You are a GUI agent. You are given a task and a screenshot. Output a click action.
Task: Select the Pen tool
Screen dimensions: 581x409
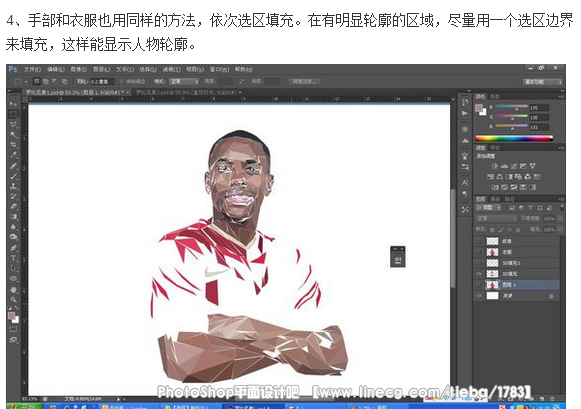point(13,247)
